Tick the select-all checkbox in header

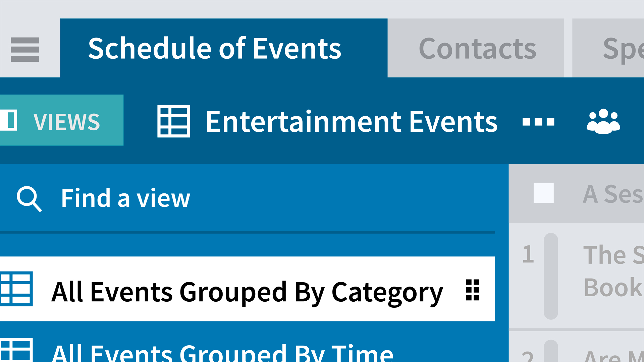543,193
